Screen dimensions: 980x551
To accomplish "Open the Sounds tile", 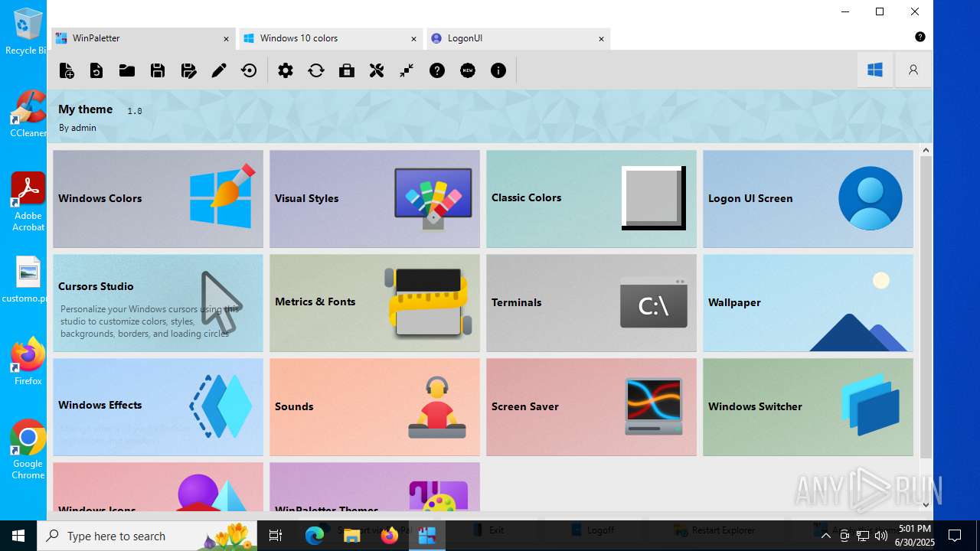I will (x=374, y=407).
